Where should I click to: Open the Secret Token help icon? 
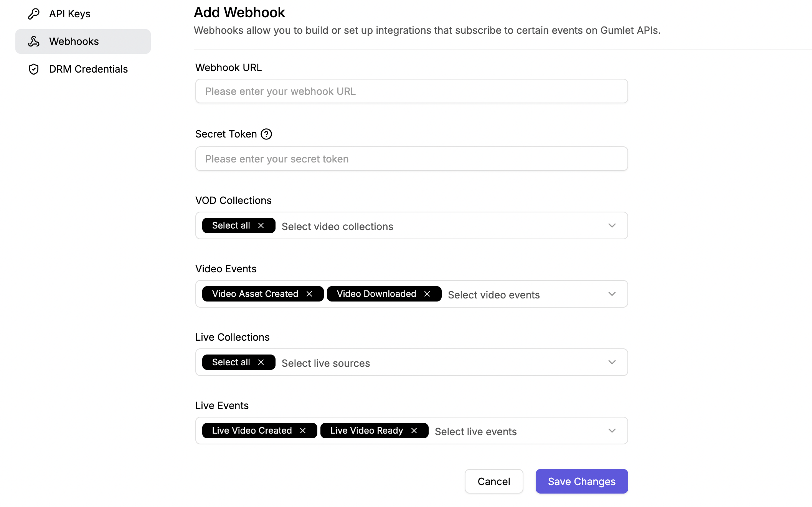(x=266, y=134)
